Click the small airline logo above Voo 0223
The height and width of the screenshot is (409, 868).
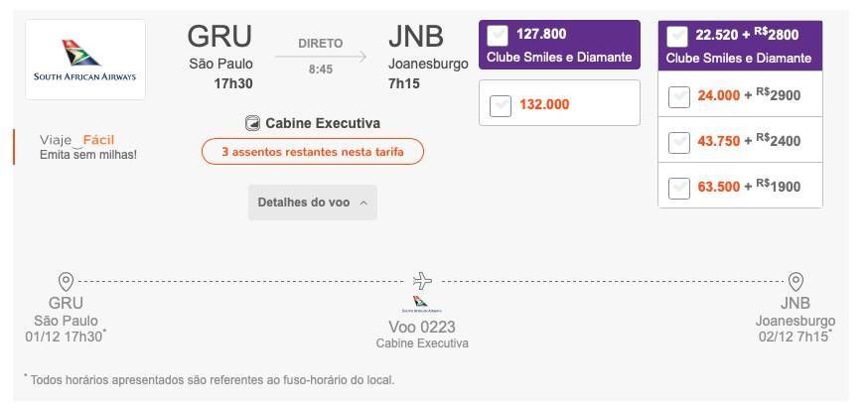coord(421,304)
